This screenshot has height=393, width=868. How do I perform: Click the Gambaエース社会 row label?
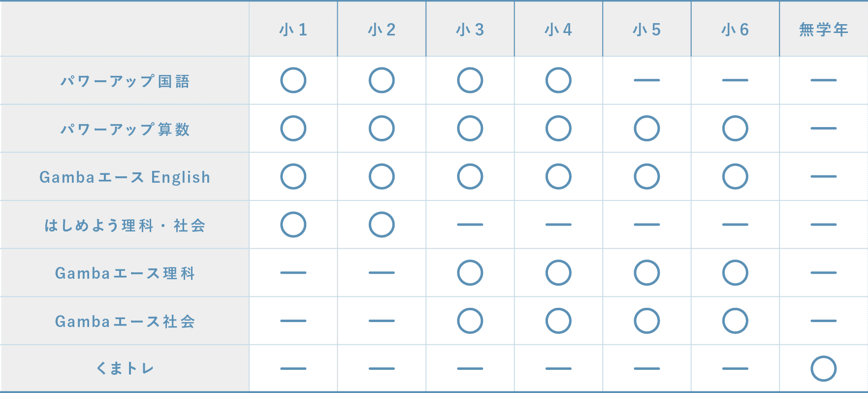point(125,322)
